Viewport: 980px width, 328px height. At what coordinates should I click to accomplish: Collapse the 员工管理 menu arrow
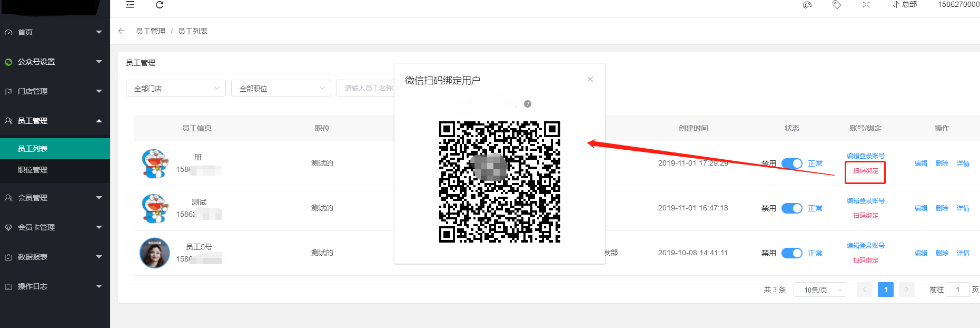99,121
